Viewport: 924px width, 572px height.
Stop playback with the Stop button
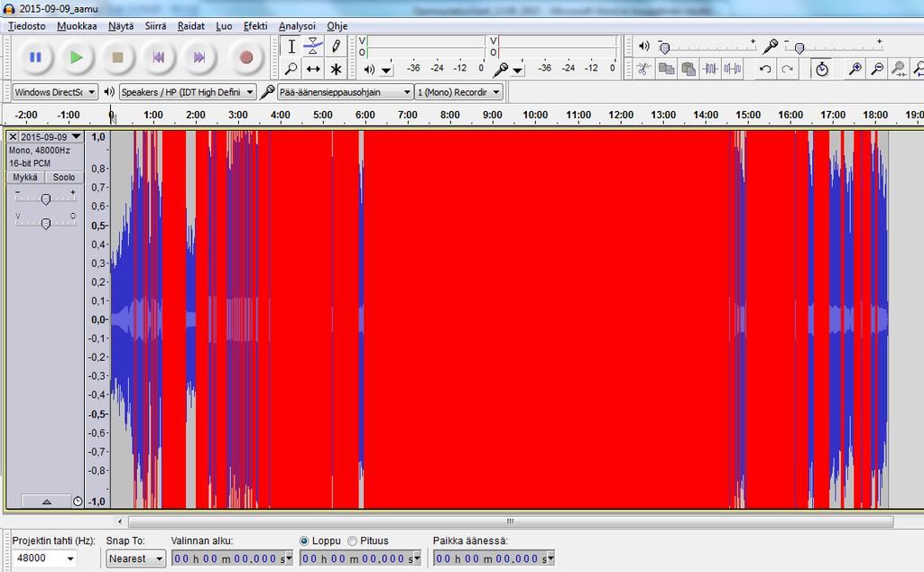pyautogui.click(x=117, y=57)
